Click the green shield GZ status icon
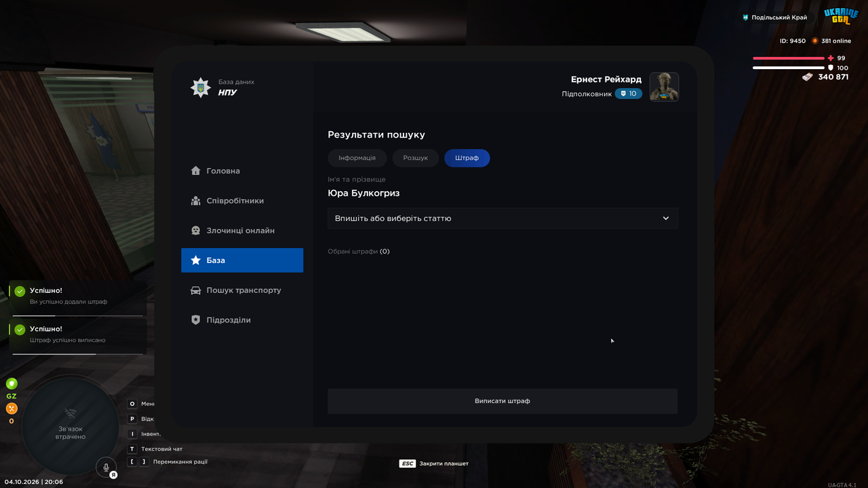This screenshot has width=868, height=488. point(12,384)
